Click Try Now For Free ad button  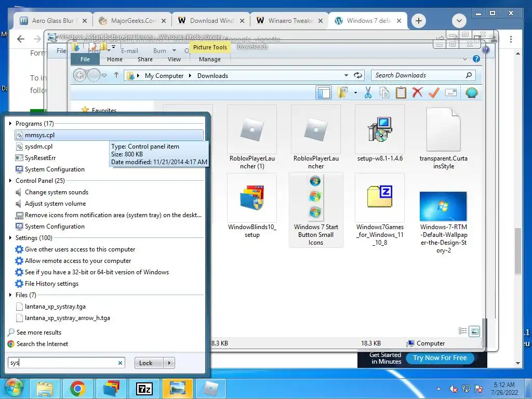pyautogui.click(x=440, y=358)
